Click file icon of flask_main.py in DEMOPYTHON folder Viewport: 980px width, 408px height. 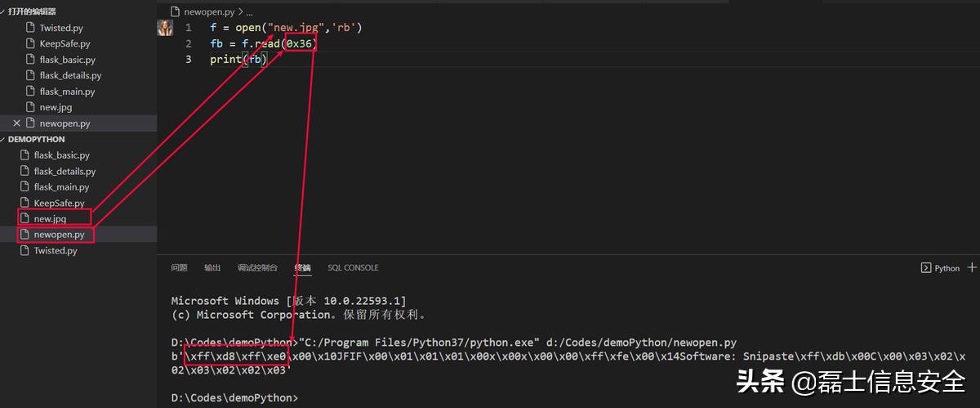coord(25,187)
